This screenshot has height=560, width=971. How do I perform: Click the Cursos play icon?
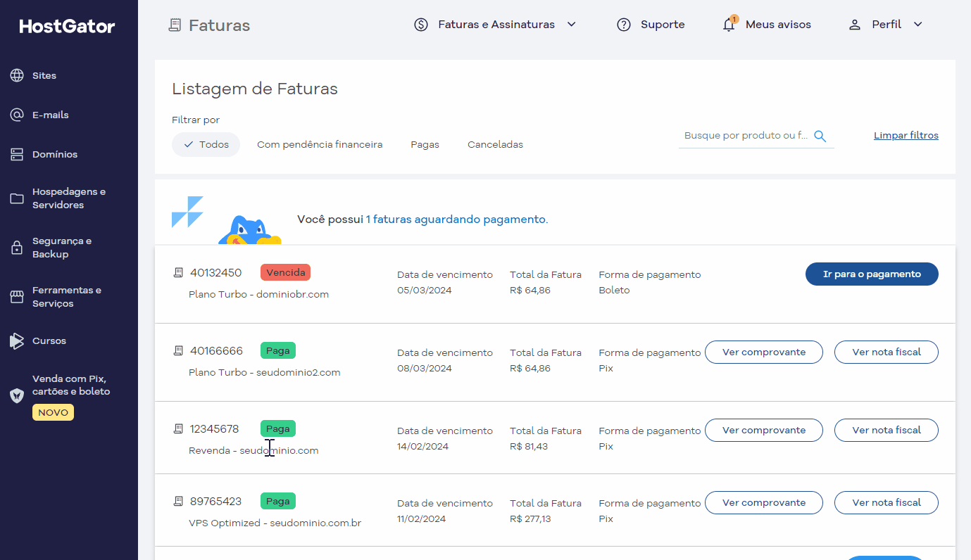(17, 341)
